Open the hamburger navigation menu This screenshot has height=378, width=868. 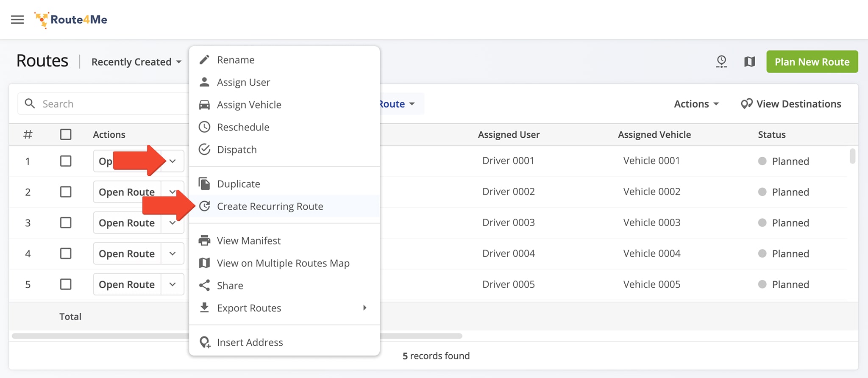(x=17, y=19)
